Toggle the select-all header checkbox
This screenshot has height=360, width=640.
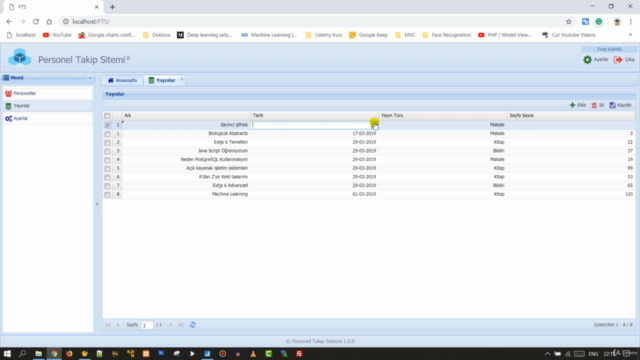(107, 116)
